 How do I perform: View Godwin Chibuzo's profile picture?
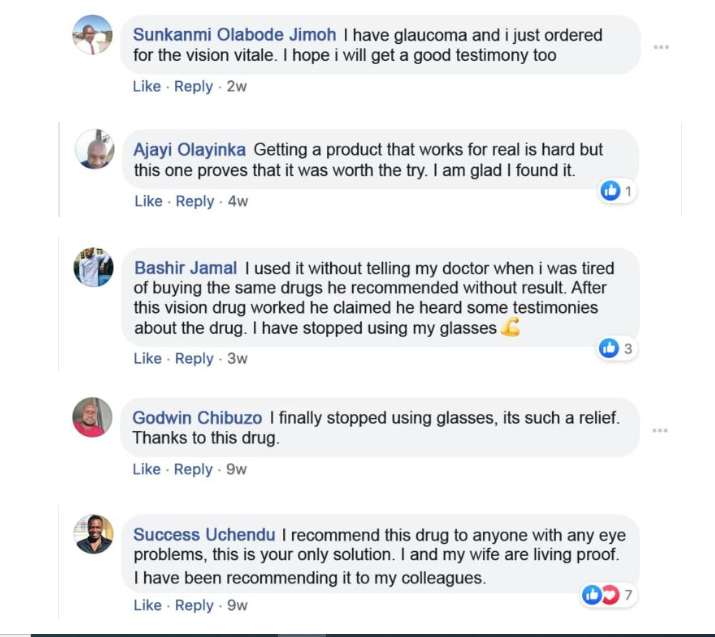click(x=93, y=417)
